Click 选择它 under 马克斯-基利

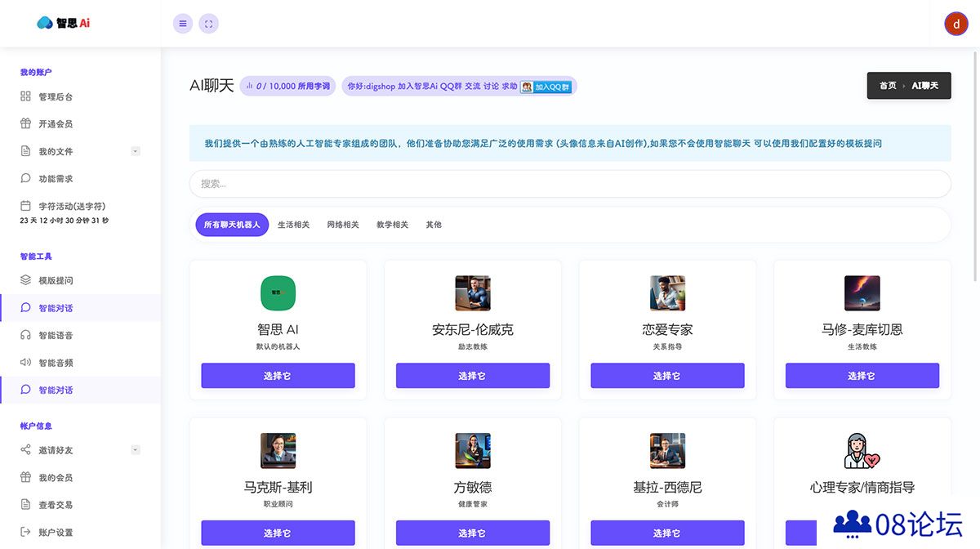point(278,533)
